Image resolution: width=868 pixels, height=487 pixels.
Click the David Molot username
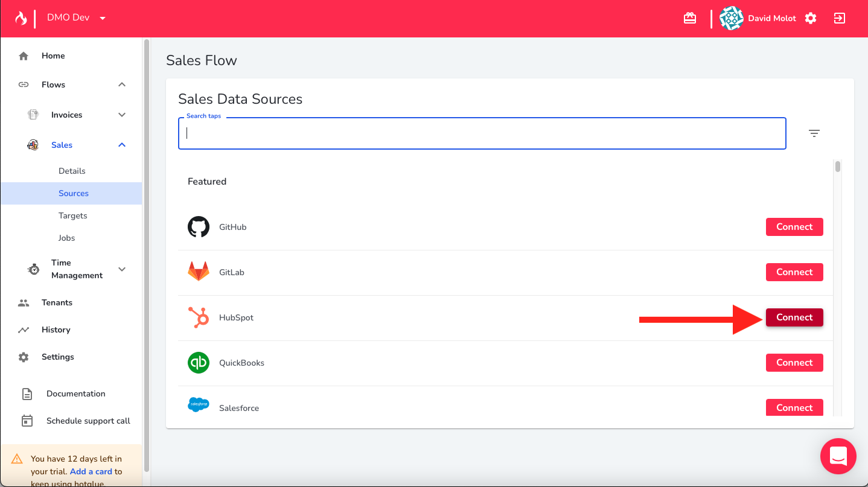(772, 18)
